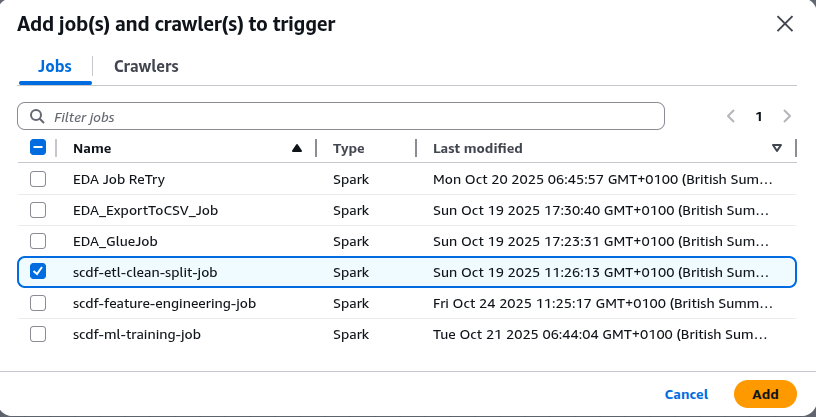Viewport: 816px width, 417px height.
Task: Enable the scdf-feature-engineering-job checkbox
Action: coord(38,303)
